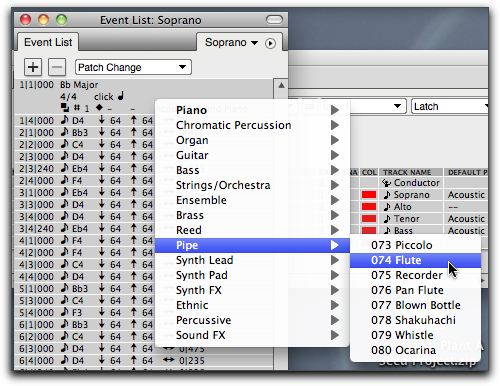Click the minus delete event button

57,67
